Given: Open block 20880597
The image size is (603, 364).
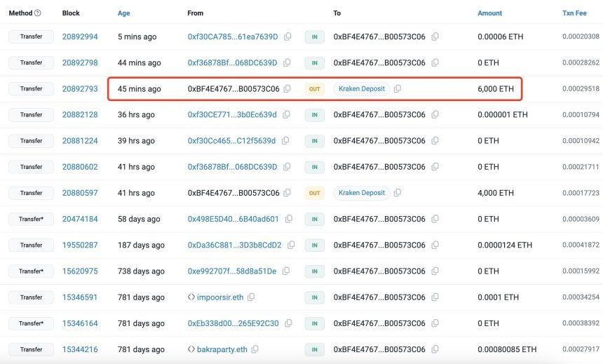Looking at the screenshot, I should tap(80, 193).
